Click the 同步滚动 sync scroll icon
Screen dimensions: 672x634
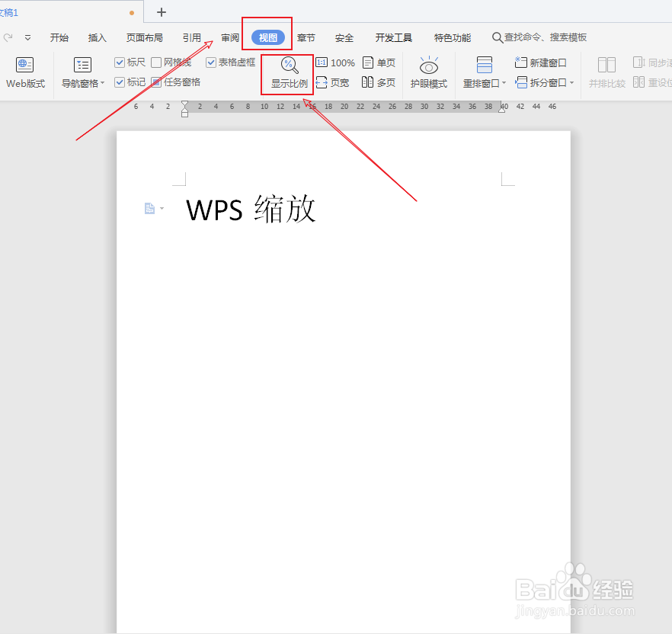tap(639, 62)
